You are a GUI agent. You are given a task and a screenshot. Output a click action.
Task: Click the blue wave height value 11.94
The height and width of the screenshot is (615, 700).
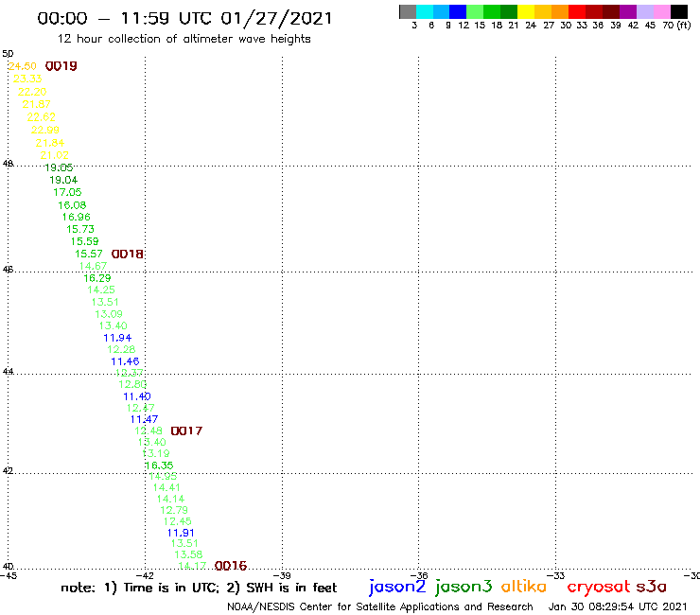tap(117, 338)
